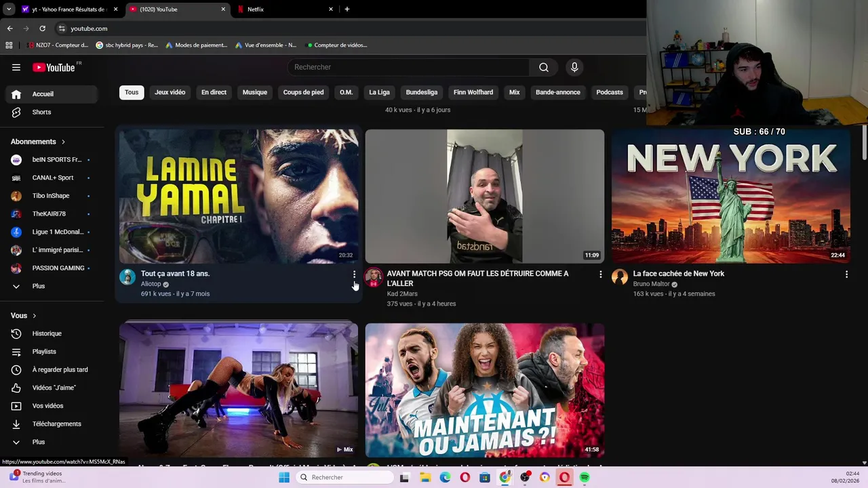Select the Coups de pied chip
868x488 pixels.
[303, 92]
